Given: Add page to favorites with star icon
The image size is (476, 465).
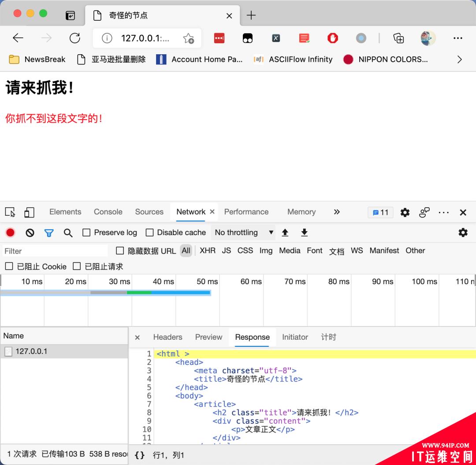Looking at the screenshot, I should [189, 38].
